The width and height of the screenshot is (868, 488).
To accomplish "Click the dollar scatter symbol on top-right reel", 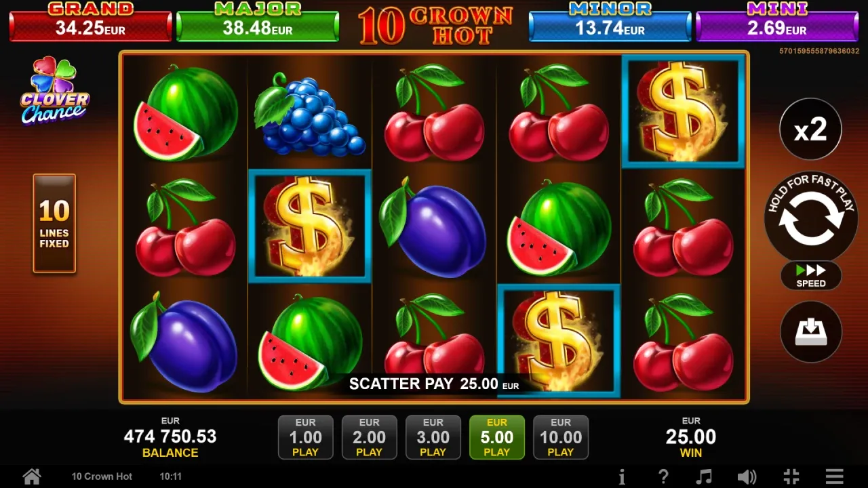I will point(684,111).
